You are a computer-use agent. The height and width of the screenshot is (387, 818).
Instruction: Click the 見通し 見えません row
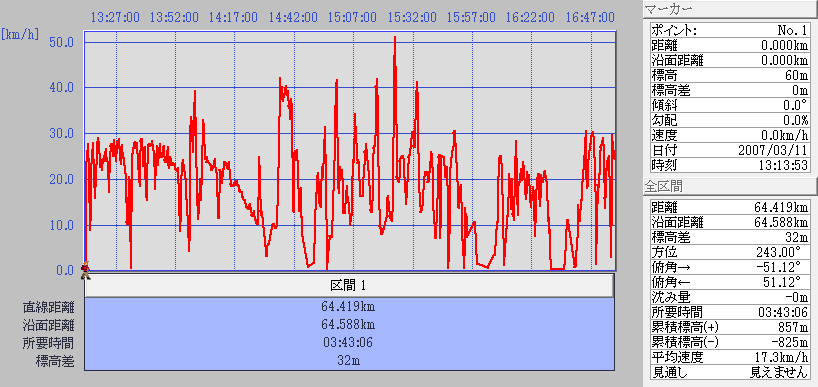pos(730,373)
